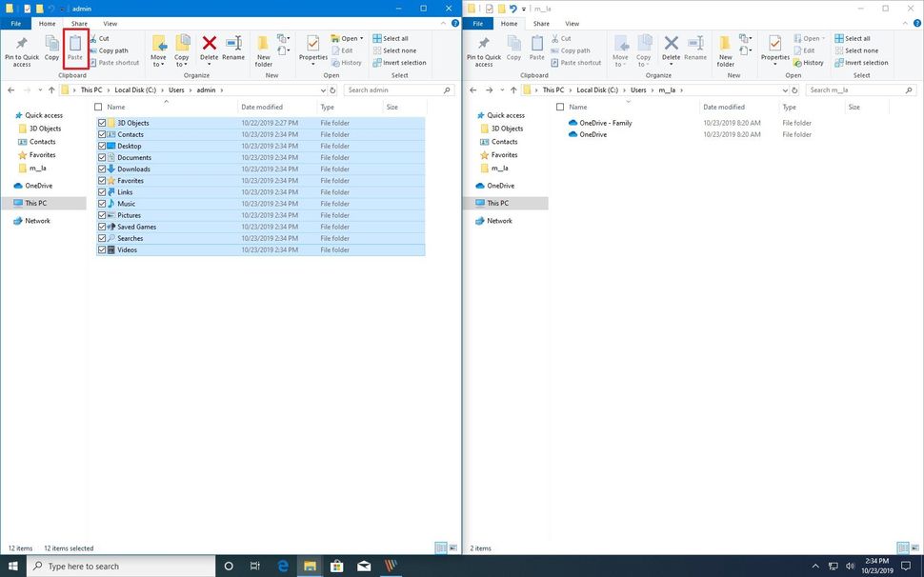Select the Copy icon in the left ribbon
Image resolution: width=924 pixels, height=577 pixels.
[52, 48]
